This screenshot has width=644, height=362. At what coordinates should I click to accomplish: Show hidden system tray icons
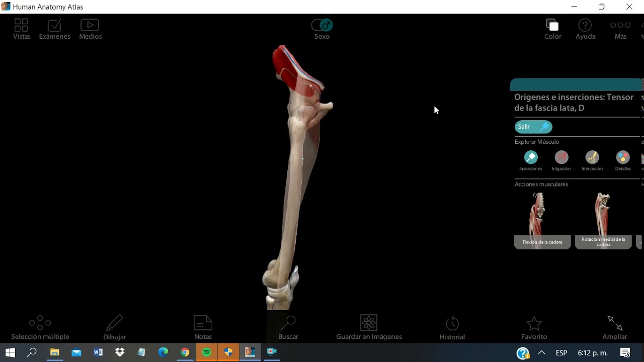point(542,352)
